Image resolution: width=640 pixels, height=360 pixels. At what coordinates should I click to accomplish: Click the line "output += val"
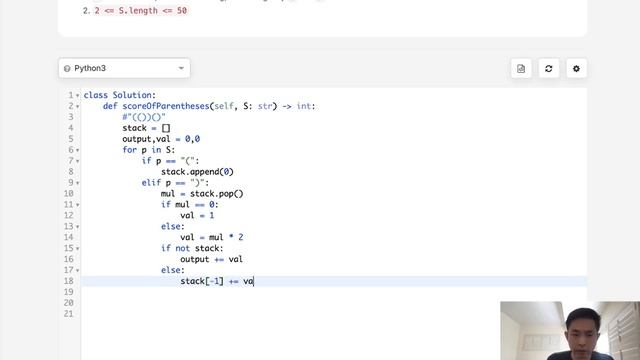click(x=211, y=259)
